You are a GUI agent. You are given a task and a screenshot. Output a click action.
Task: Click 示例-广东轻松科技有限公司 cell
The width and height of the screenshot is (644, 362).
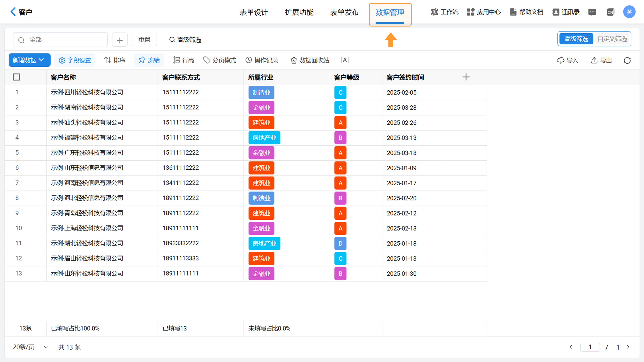click(87, 153)
